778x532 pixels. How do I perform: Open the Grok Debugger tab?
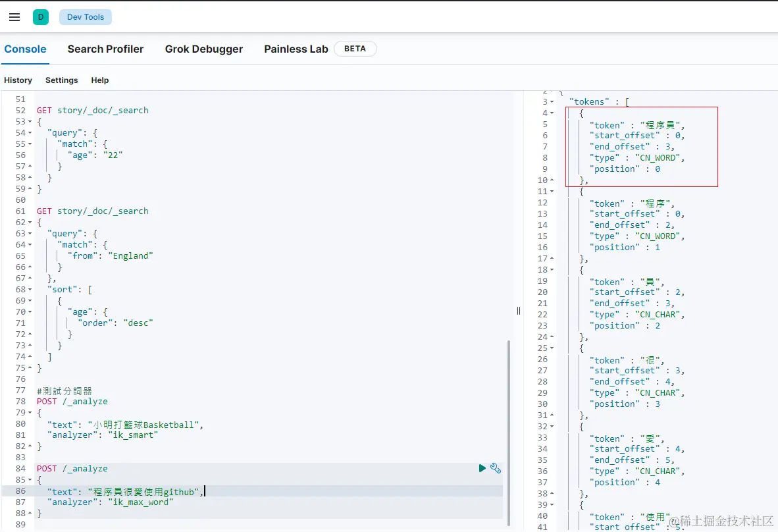click(204, 49)
